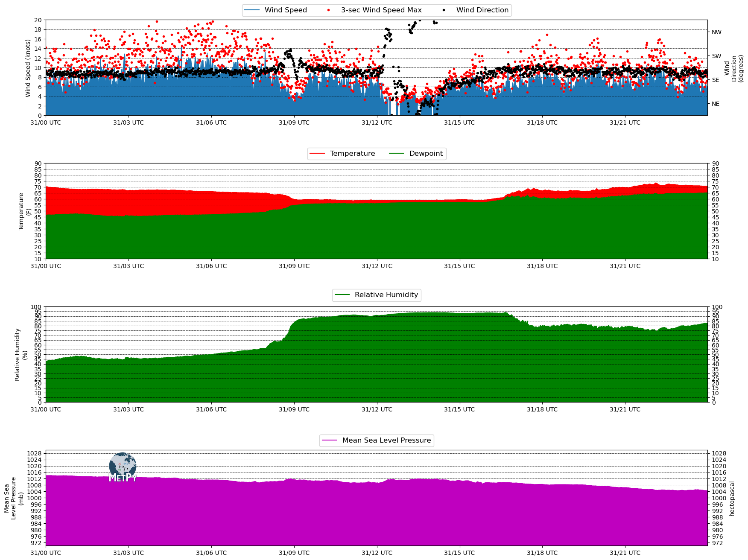Screen dimensions: 748x560
Task: Click the hectopascal axis label
Action: click(x=732, y=499)
